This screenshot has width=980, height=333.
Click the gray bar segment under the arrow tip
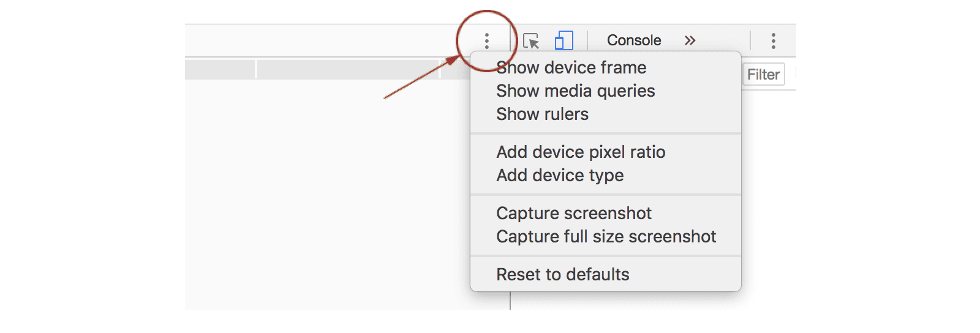(455, 69)
